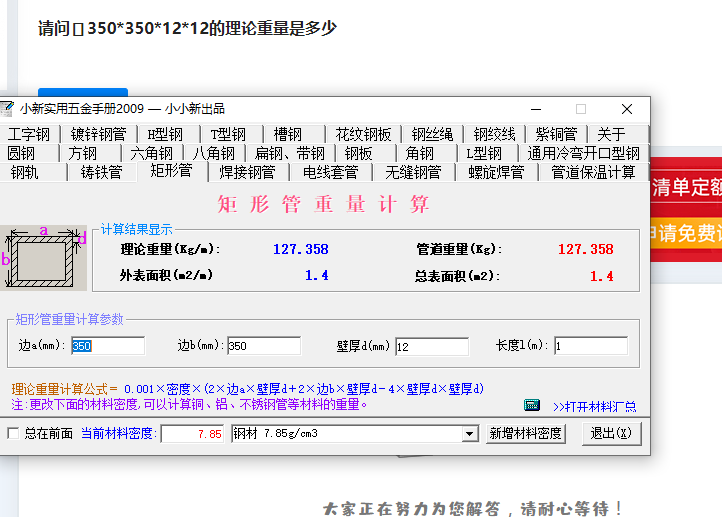Select the 无缝钢管 tab

413,172
